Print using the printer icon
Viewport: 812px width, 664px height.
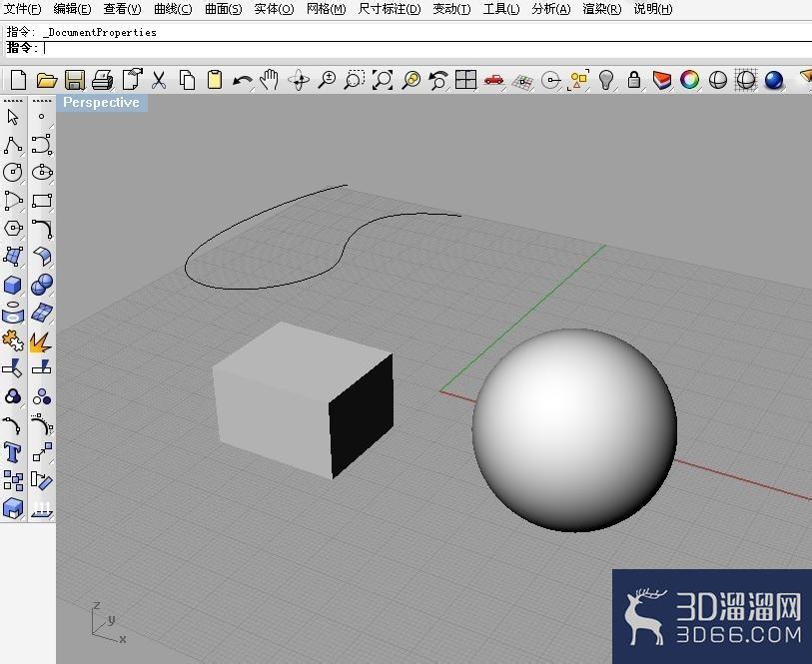103,80
